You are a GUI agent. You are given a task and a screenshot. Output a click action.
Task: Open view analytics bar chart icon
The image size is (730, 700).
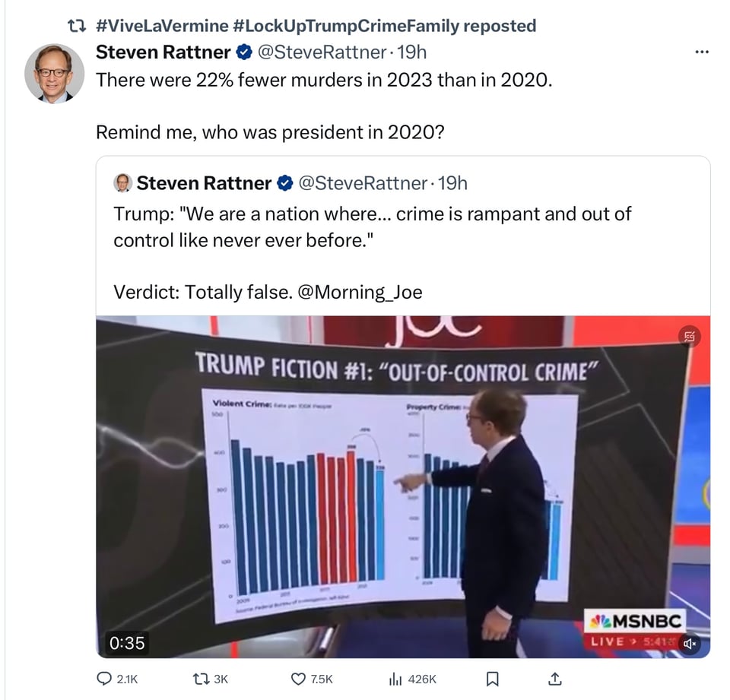(x=394, y=679)
